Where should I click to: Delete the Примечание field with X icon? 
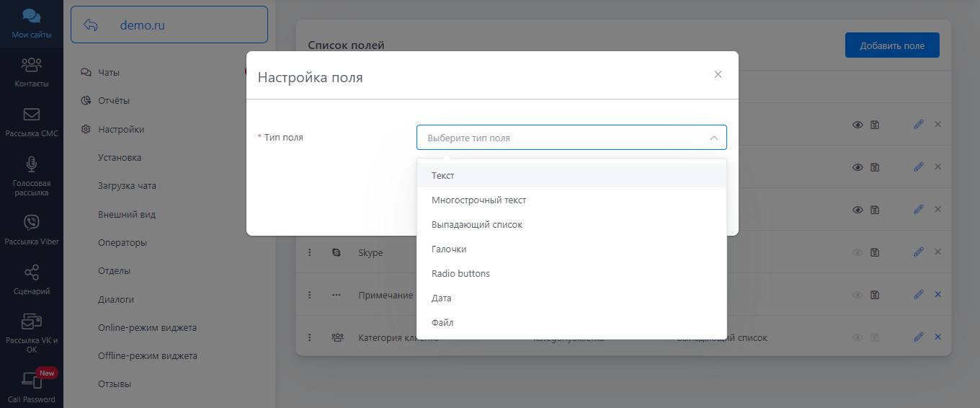(937, 295)
